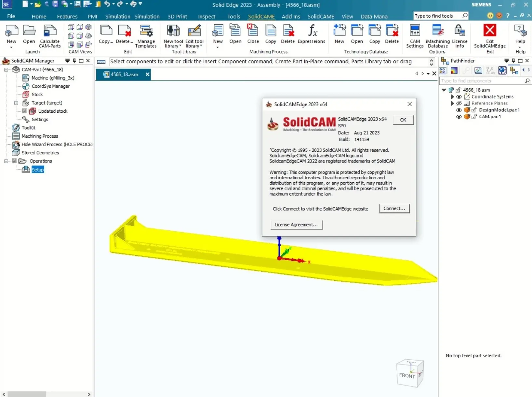The height and width of the screenshot is (397, 532).
Task: Toggle visibility of Coordinate Systems
Action: [x=459, y=97]
